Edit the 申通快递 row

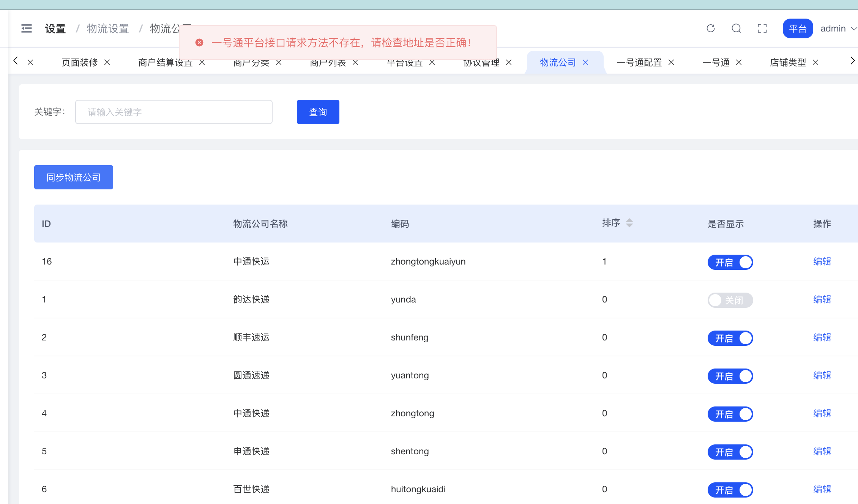822,451
